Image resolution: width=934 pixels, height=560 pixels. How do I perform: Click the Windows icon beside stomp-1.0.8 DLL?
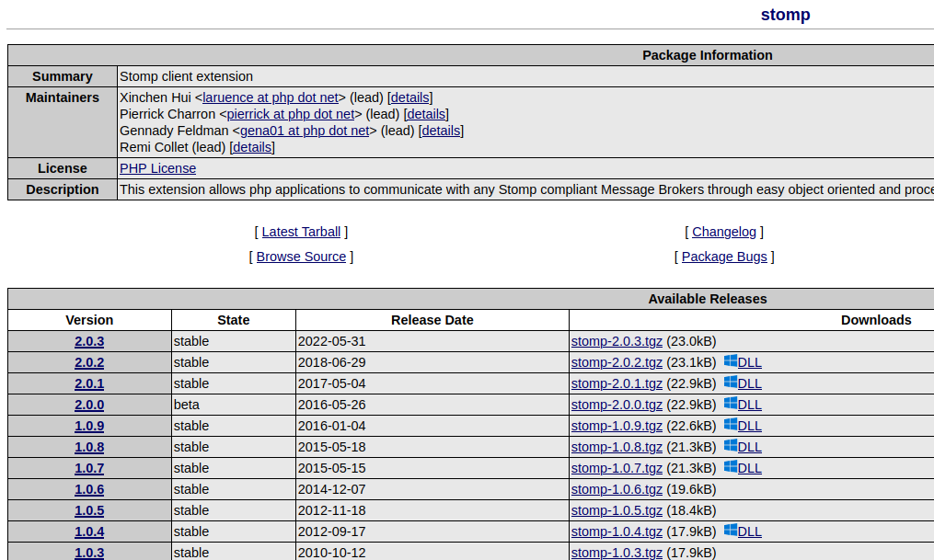[x=731, y=446]
